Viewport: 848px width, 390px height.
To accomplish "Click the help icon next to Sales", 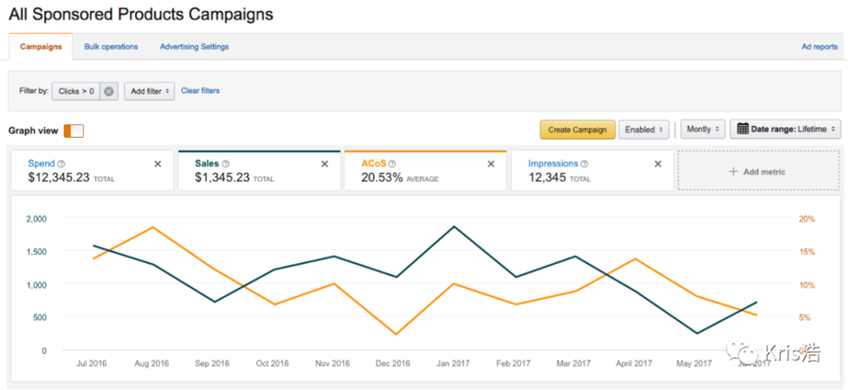I will coord(226,164).
